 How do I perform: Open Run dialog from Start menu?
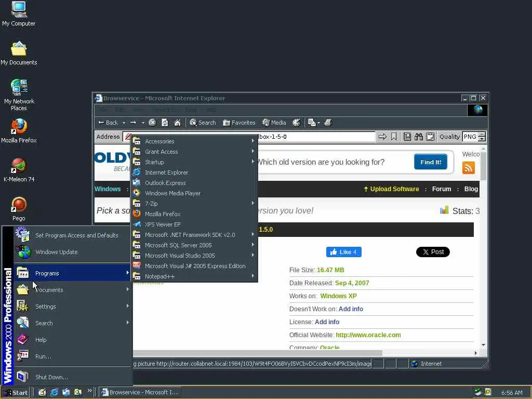[72, 356]
